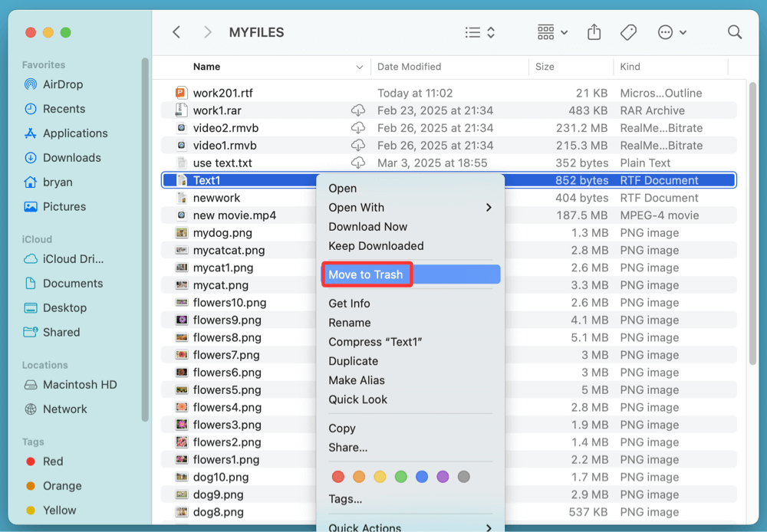
Task: Click the Tags icon in the toolbar
Action: tap(628, 32)
